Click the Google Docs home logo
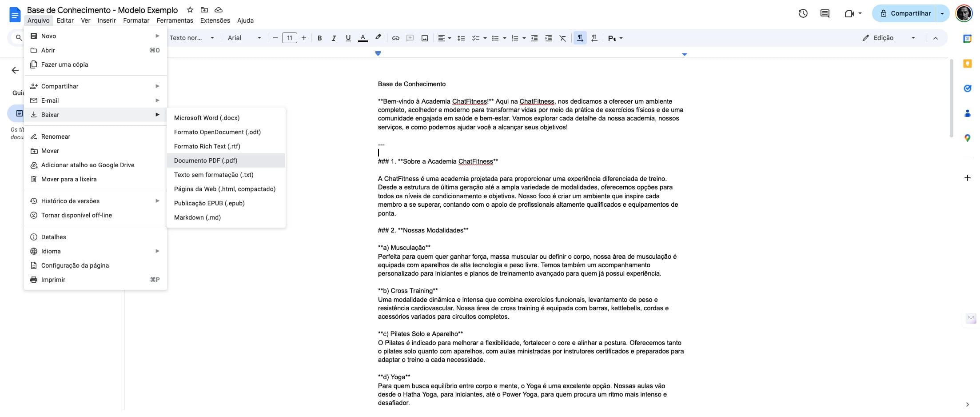 [15, 15]
